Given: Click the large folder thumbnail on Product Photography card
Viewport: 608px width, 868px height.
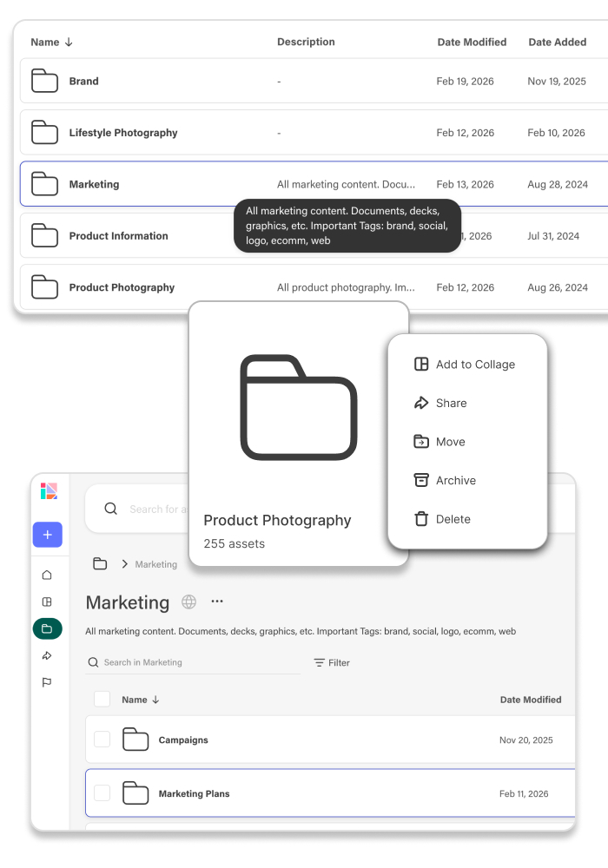Looking at the screenshot, I should tap(299, 407).
